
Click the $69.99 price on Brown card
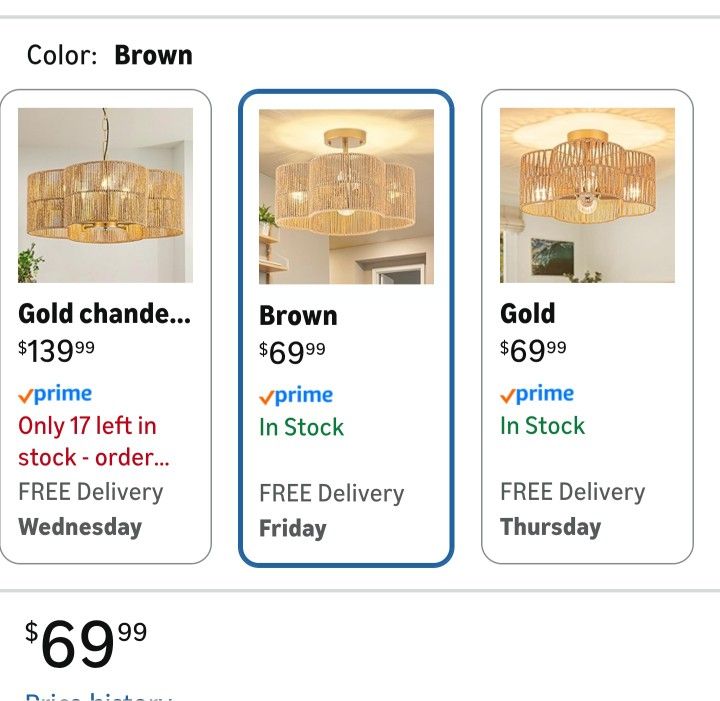tap(292, 352)
